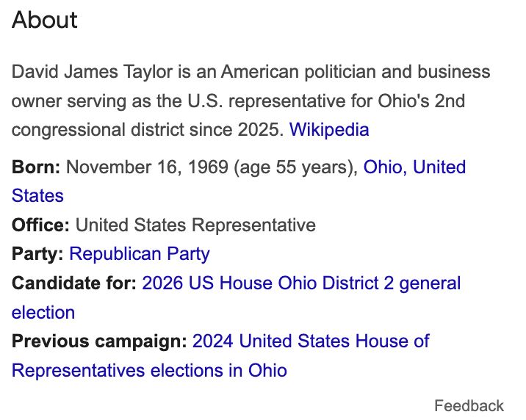
Task: Send feedback via the Feedback link
Action: click(x=469, y=405)
